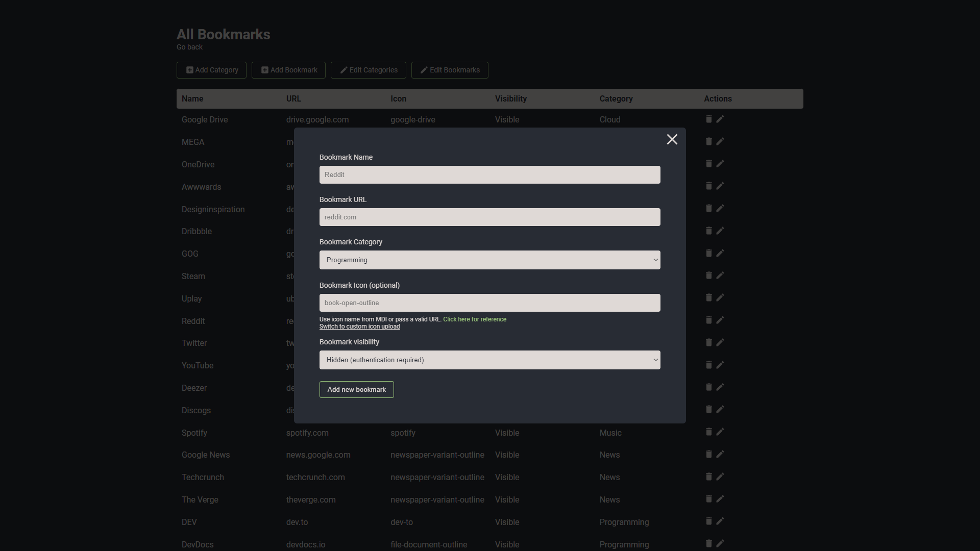
Task: Open the Bookmark Category dropdown
Action: pos(489,260)
